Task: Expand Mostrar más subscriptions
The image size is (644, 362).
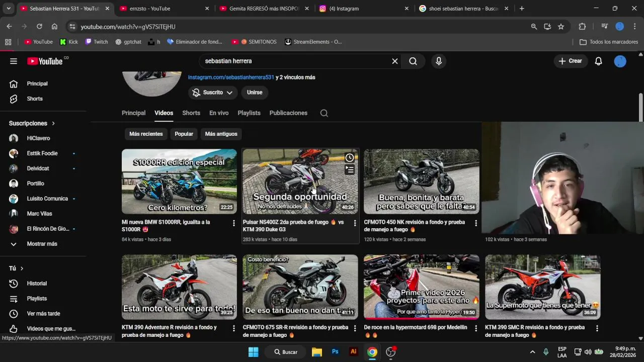Action: (x=42, y=244)
